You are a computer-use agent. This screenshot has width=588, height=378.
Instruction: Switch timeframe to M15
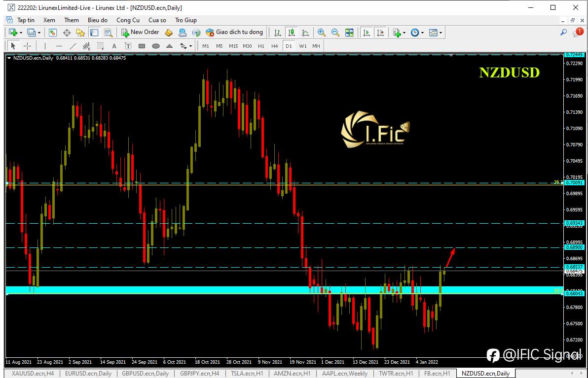pyautogui.click(x=233, y=46)
